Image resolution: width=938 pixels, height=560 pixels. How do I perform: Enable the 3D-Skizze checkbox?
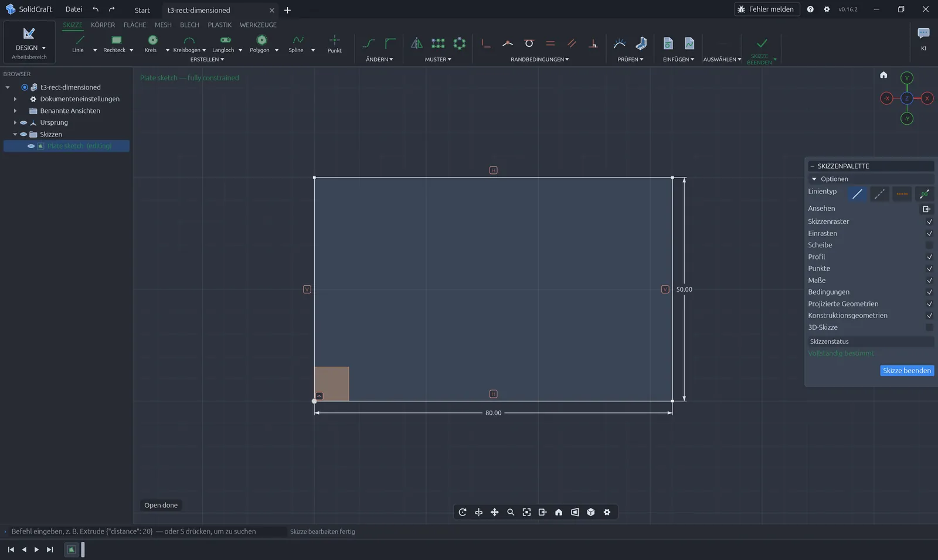coord(929,327)
